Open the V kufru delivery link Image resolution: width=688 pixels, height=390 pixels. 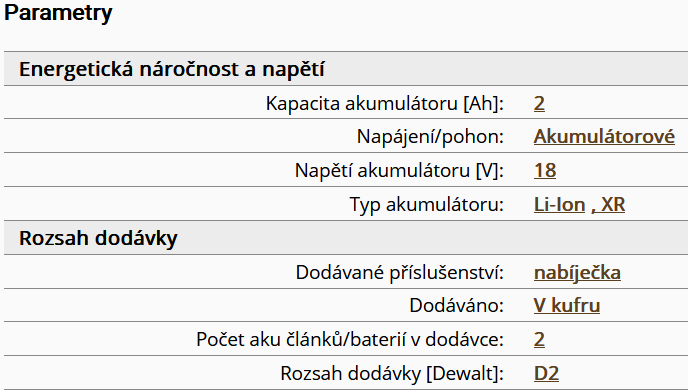(x=566, y=305)
